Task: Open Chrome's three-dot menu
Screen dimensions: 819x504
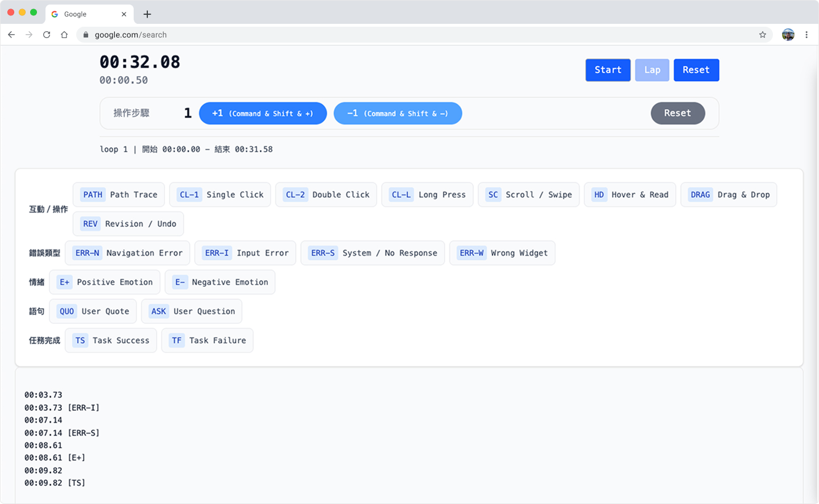Action: coord(807,35)
